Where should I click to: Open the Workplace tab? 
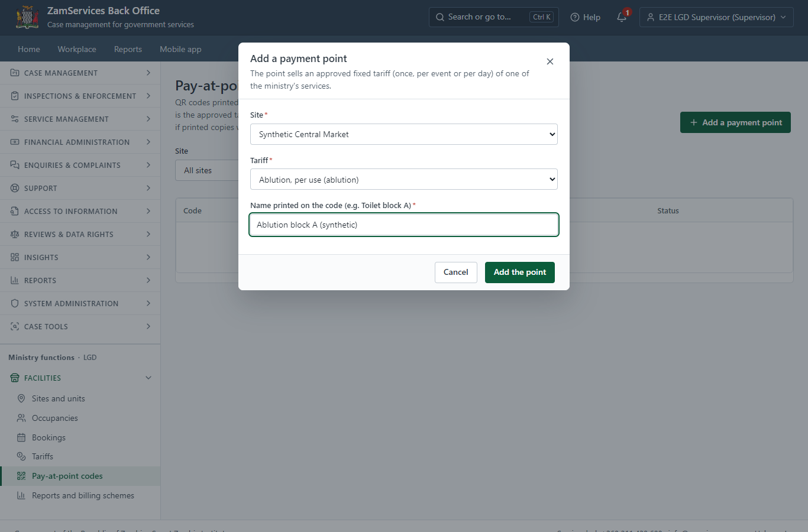tap(77, 49)
